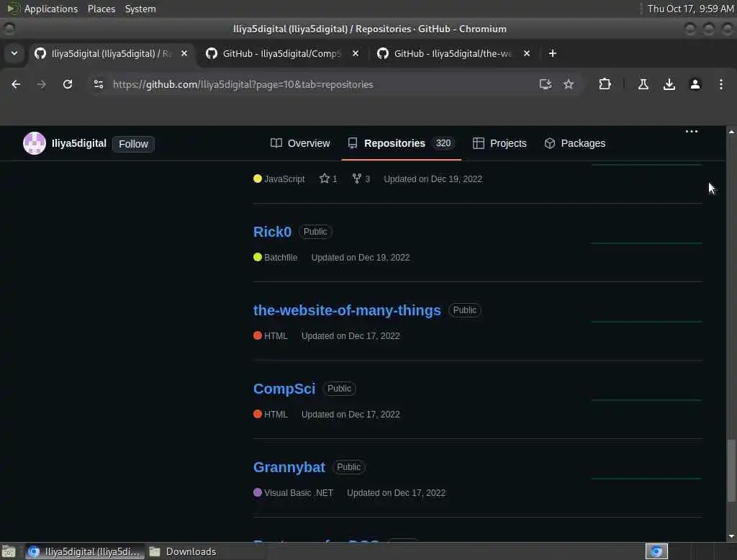
Task: Click the Iliya5digital username text
Action: [79, 143]
